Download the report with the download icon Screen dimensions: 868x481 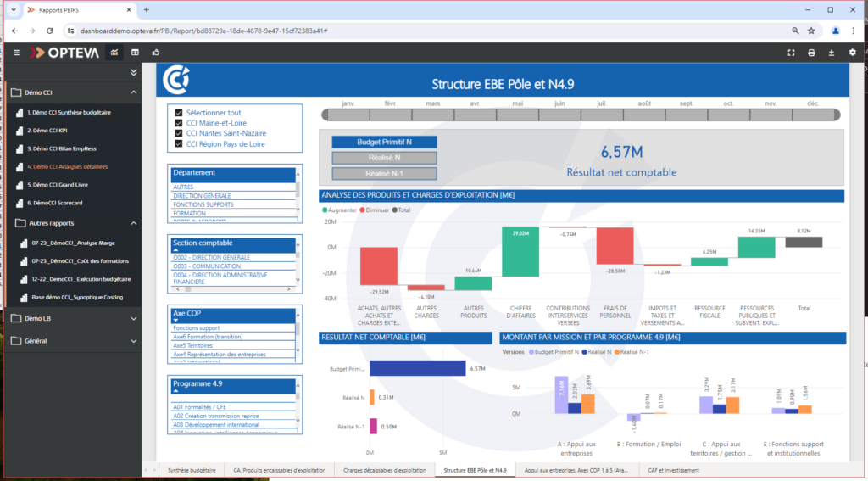832,53
